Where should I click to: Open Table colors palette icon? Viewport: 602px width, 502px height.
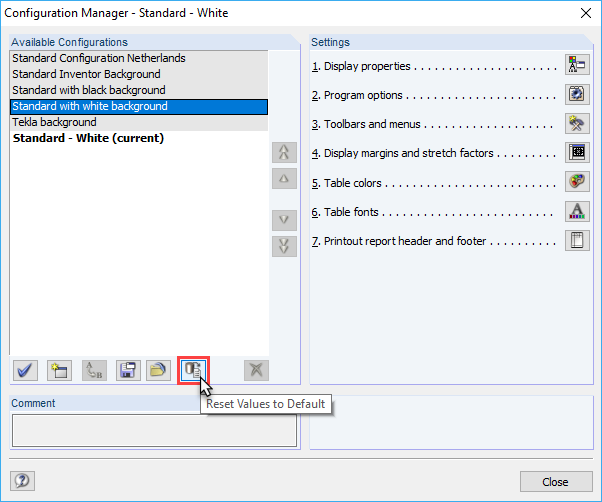pos(577,182)
